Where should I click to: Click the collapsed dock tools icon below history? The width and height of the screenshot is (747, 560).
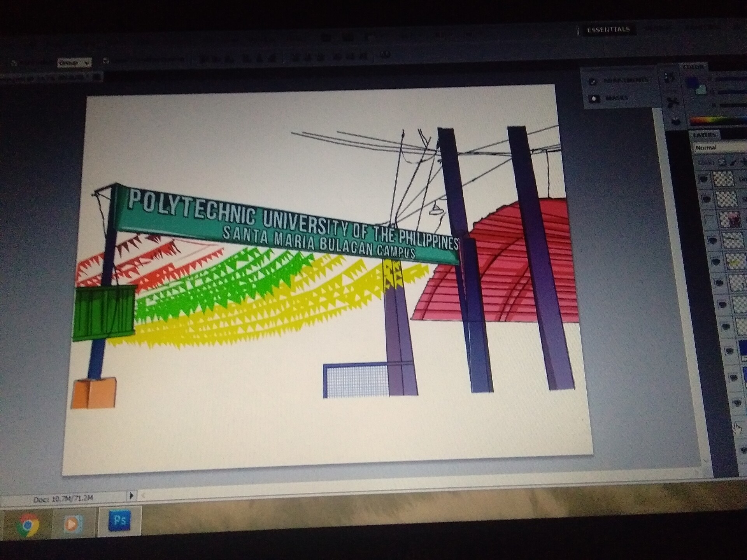[672, 103]
